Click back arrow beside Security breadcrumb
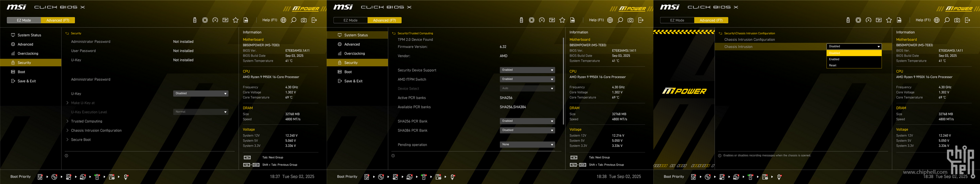Screen dimensions: 980x184 point(67,33)
